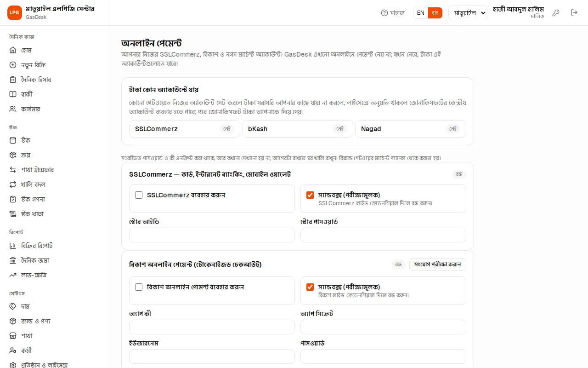The image size is (588, 368).
Task: Focus the স্টোর পাসওয়ার্ড input field
Action: point(383,235)
